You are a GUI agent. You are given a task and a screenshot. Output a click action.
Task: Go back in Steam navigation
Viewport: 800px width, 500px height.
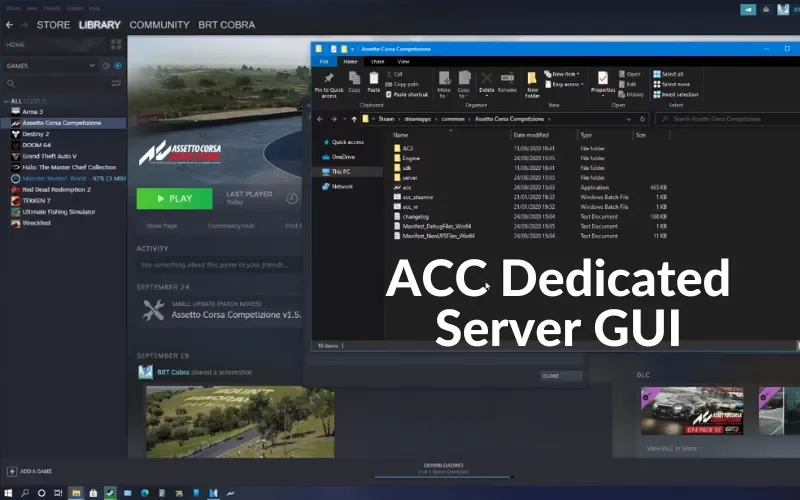pos(9,24)
